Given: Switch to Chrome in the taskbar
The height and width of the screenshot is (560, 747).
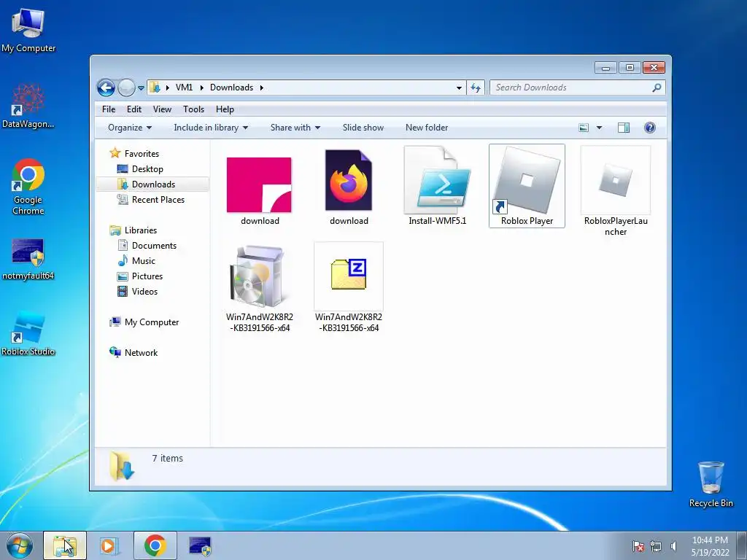Looking at the screenshot, I should (x=155, y=545).
